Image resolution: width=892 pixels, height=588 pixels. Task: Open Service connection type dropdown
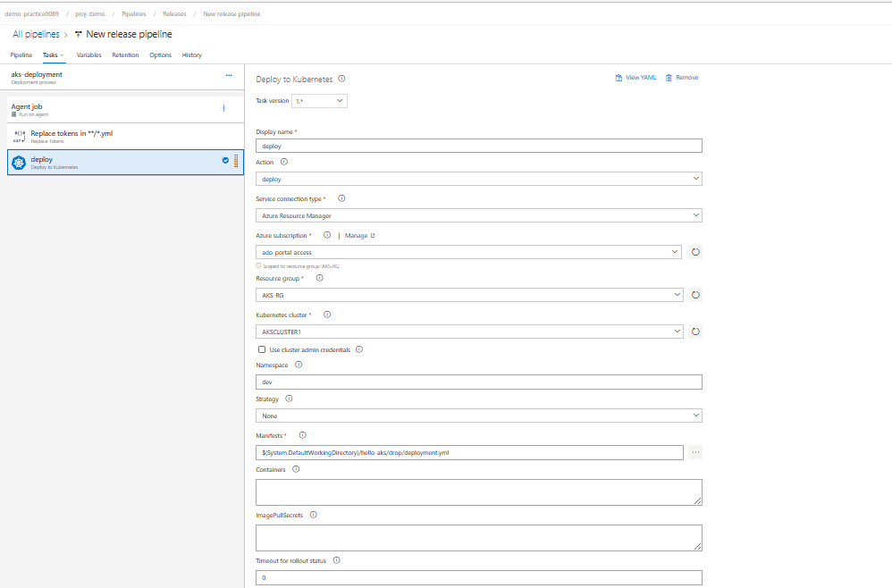tap(479, 215)
